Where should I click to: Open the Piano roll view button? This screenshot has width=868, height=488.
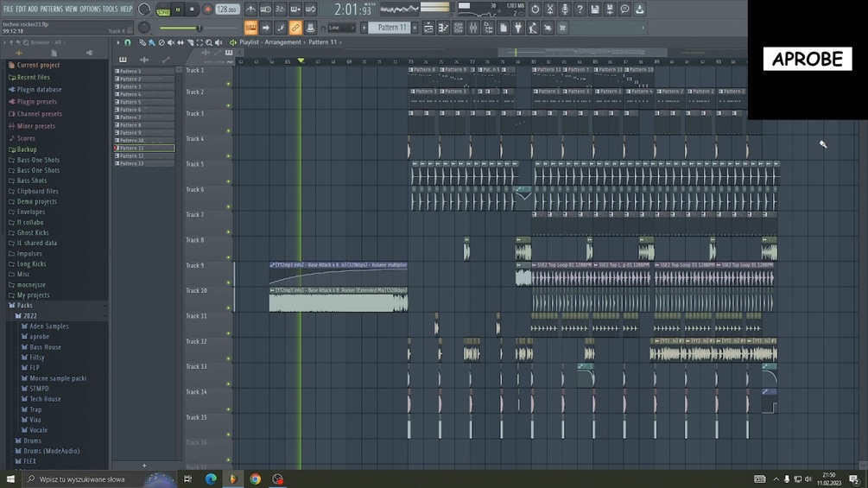[443, 28]
